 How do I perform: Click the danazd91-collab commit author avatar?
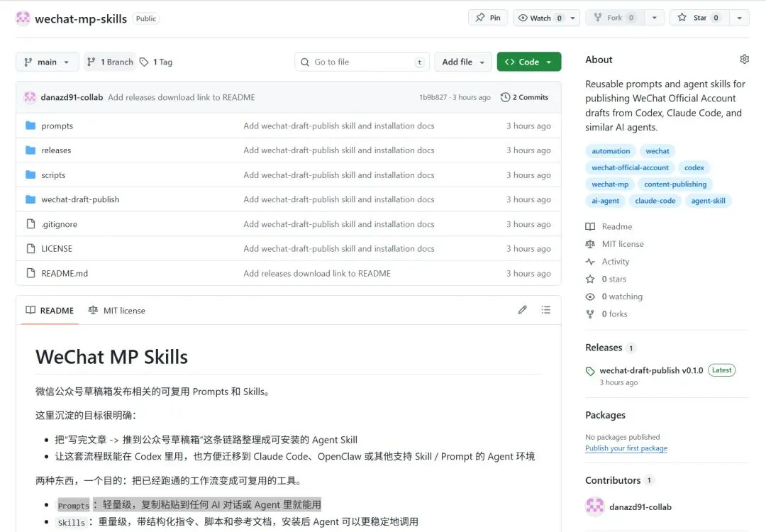tap(30, 97)
